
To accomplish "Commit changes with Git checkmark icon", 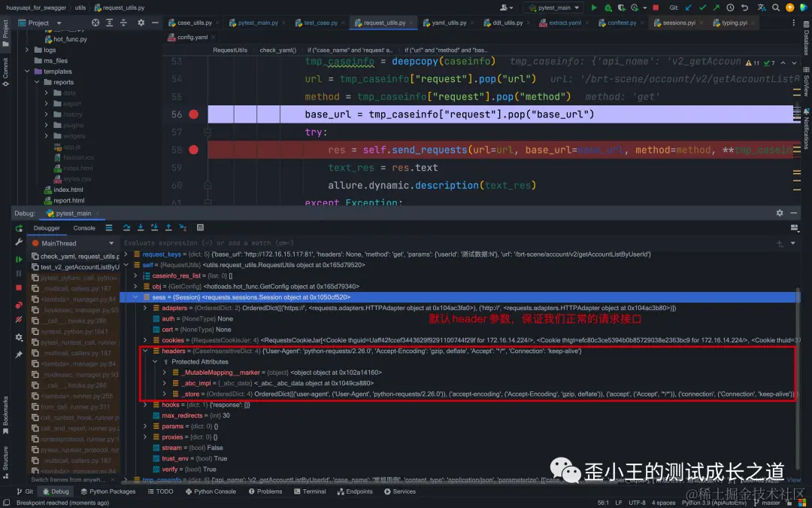I will click(x=702, y=8).
